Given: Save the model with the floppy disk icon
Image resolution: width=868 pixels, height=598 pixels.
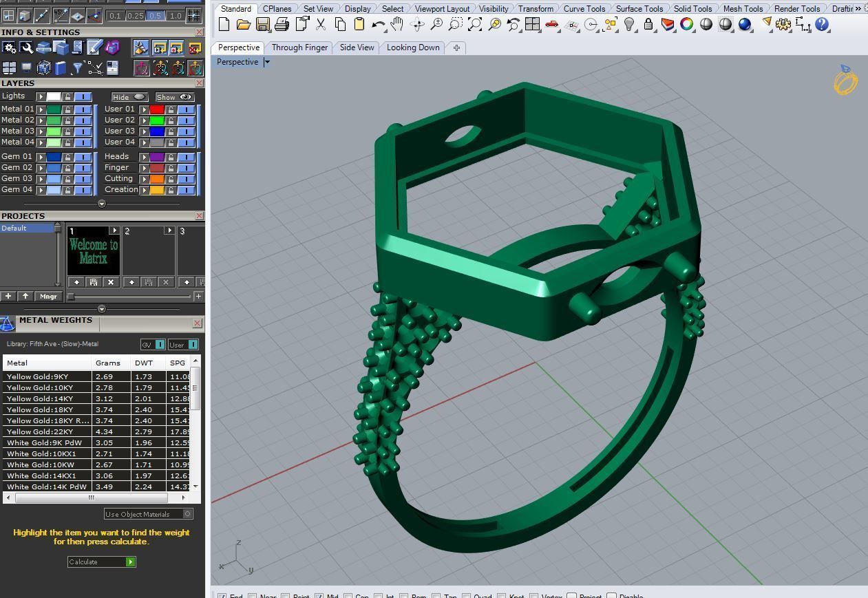Looking at the screenshot, I should [x=263, y=25].
